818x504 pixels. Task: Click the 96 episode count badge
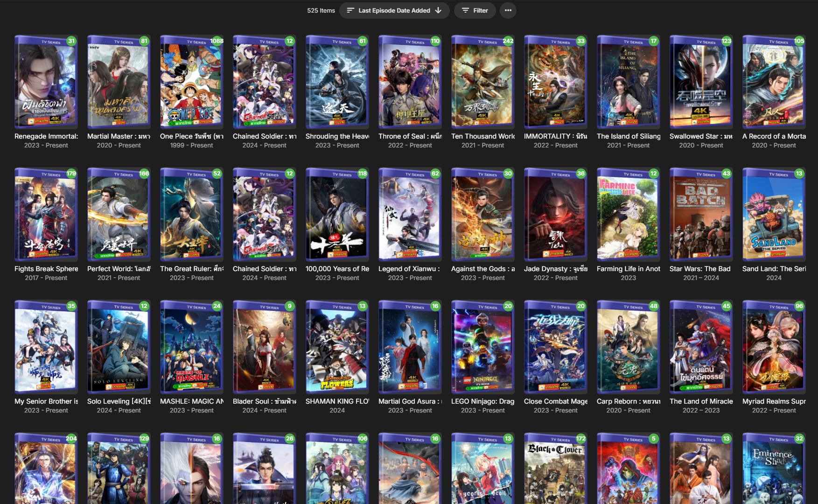799,306
